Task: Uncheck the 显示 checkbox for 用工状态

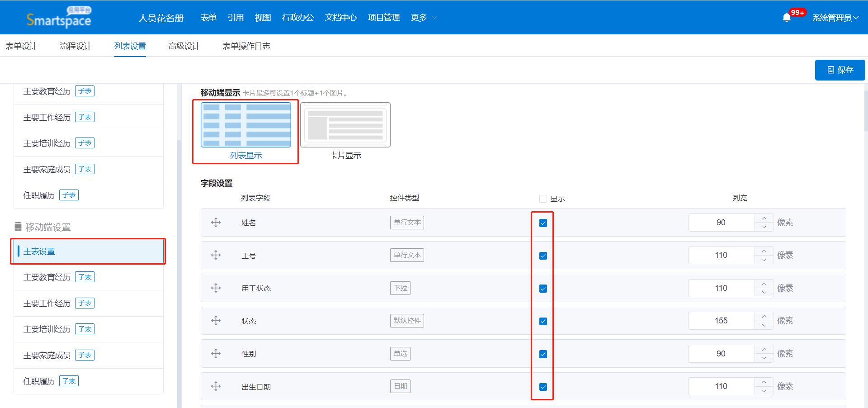Action: pyautogui.click(x=543, y=289)
